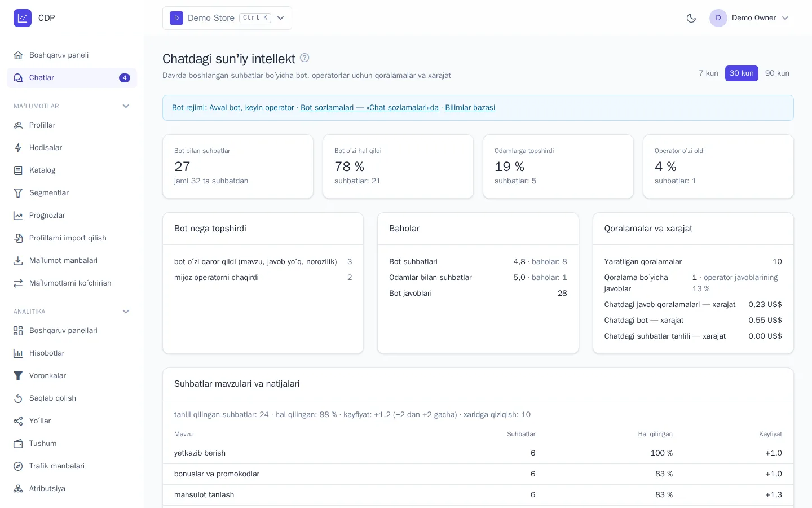Screen dimensions: 812x508
Task: Click the Prognozlar chart icon
Action: 18,216
